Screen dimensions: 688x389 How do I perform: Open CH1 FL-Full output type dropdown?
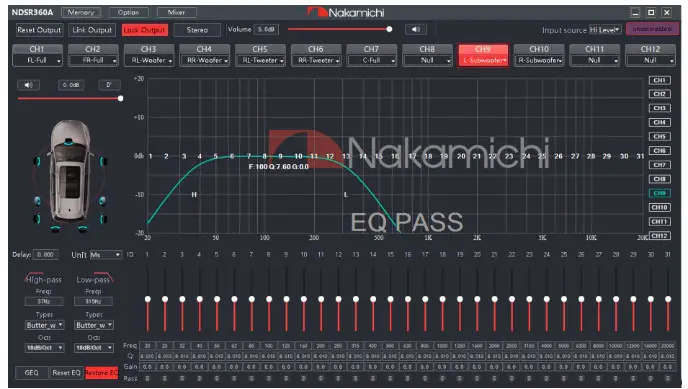coord(38,61)
